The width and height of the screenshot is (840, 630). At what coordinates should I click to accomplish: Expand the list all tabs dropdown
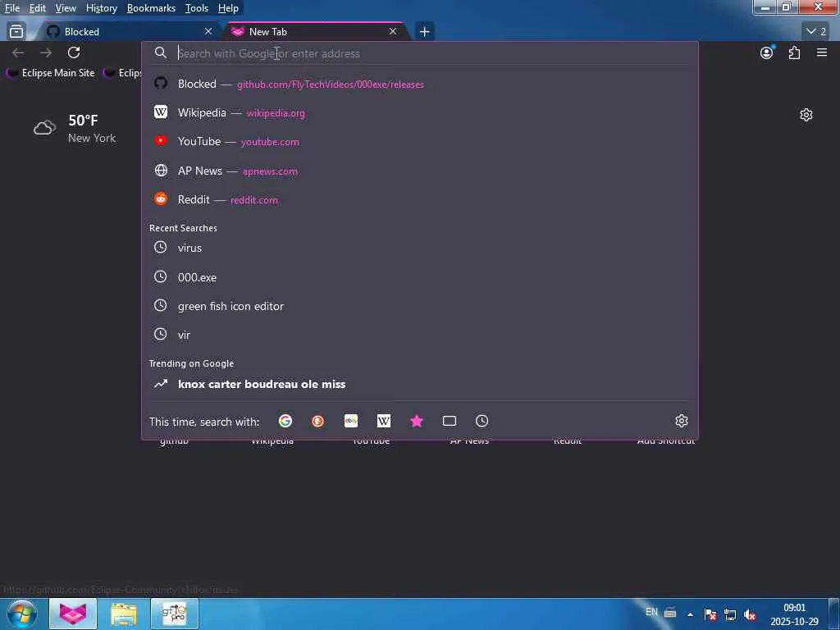coord(815,32)
